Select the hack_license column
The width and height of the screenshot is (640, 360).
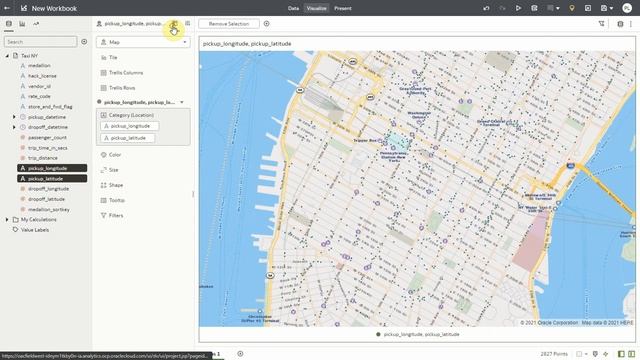coord(42,76)
